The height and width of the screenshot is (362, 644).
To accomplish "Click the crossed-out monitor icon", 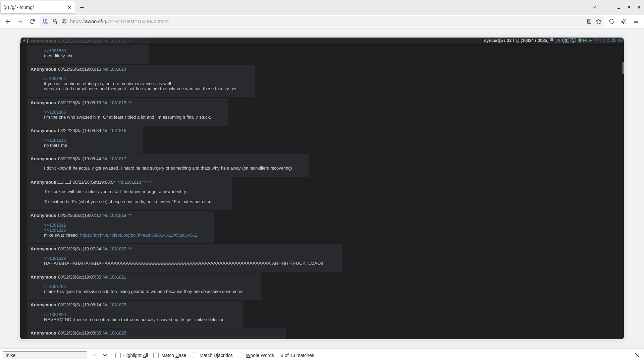I will 573,40.
